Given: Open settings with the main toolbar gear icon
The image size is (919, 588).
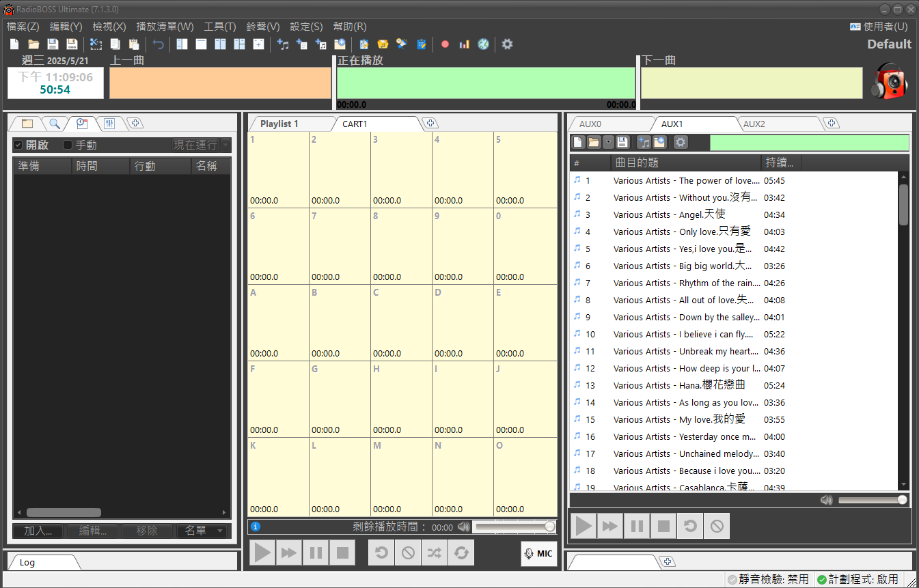Looking at the screenshot, I should pyautogui.click(x=507, y=44).
